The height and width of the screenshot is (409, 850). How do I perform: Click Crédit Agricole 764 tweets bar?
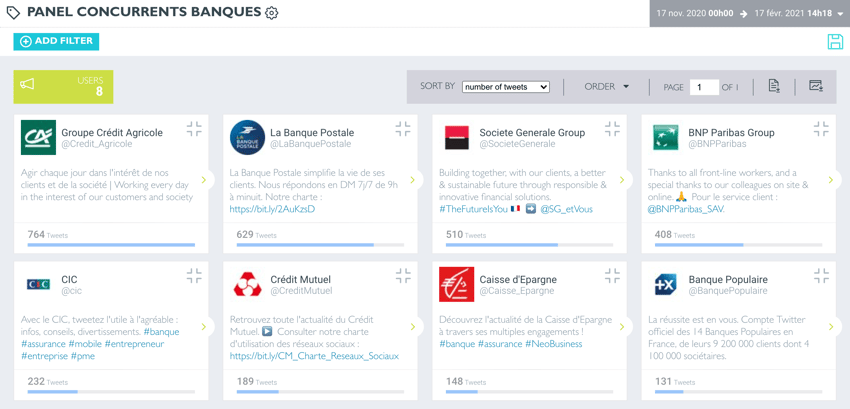tap(111, 245)
